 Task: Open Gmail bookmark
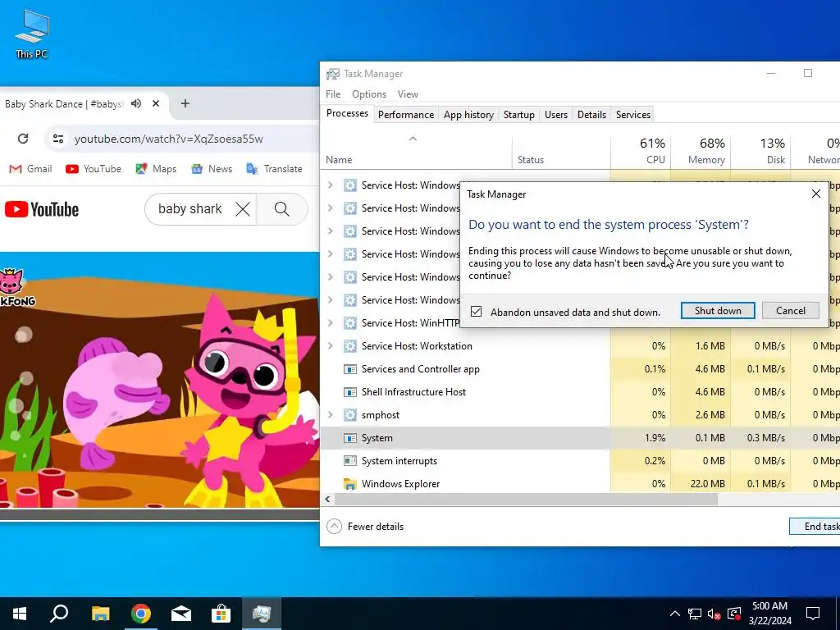[x=30, y=169]
